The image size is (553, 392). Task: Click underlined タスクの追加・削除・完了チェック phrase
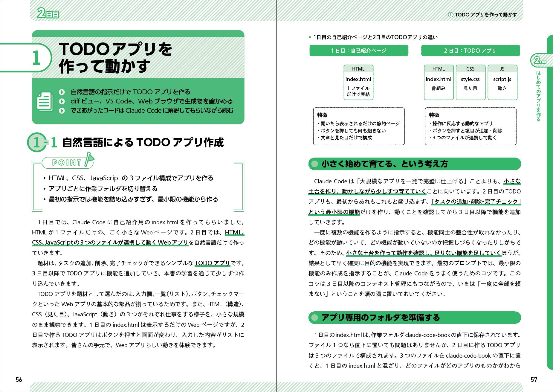pos(476,202)
